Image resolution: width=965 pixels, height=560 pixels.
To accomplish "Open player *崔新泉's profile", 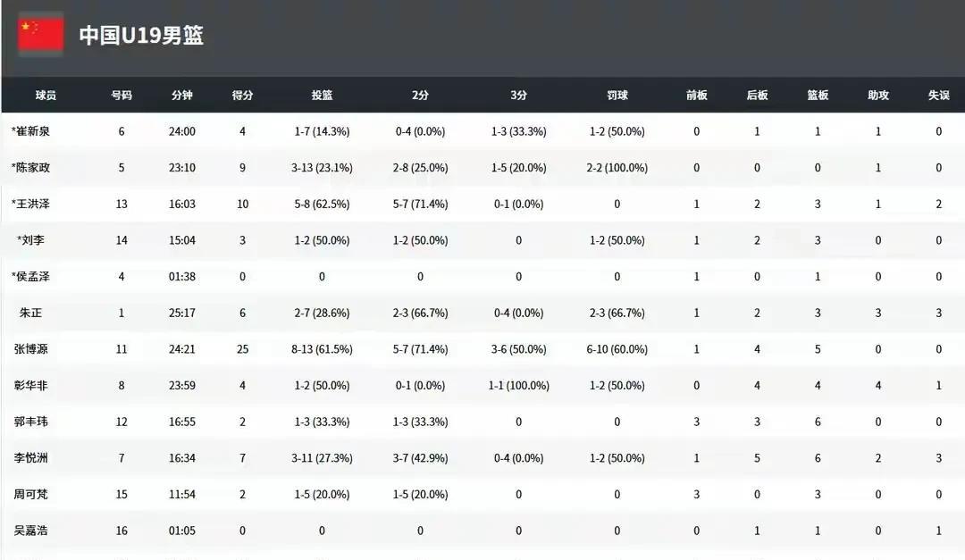I will click(x=30, y=131).
